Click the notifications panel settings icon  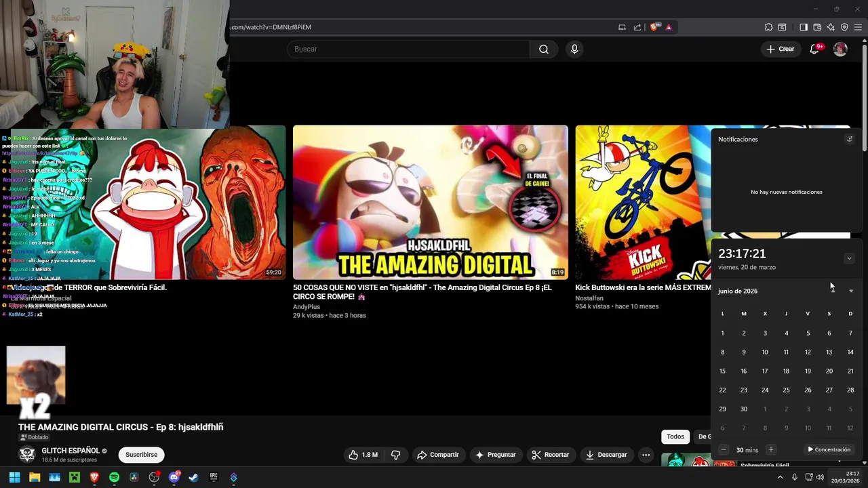pos(849,139)
